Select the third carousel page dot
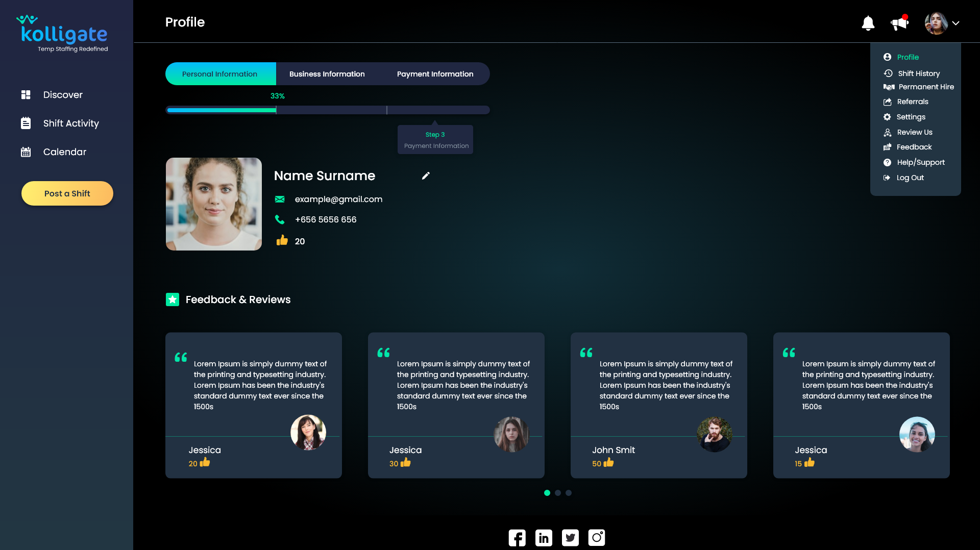 (x=569, y=493)
